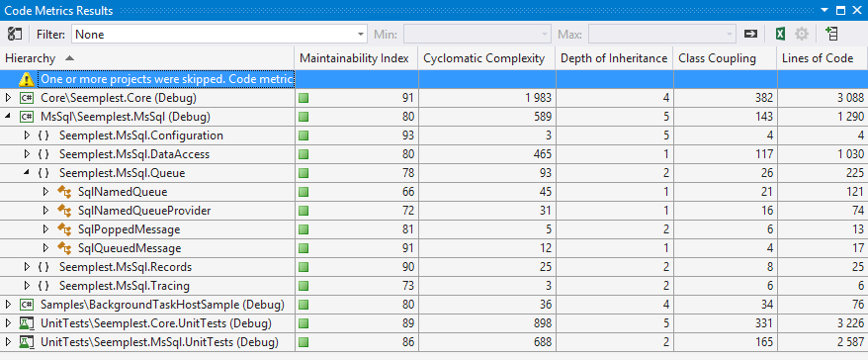Collapse Seemplest.MsSql.Queue namespace
The height and width of the screenshot is (360, 868).
pos(27,173)
